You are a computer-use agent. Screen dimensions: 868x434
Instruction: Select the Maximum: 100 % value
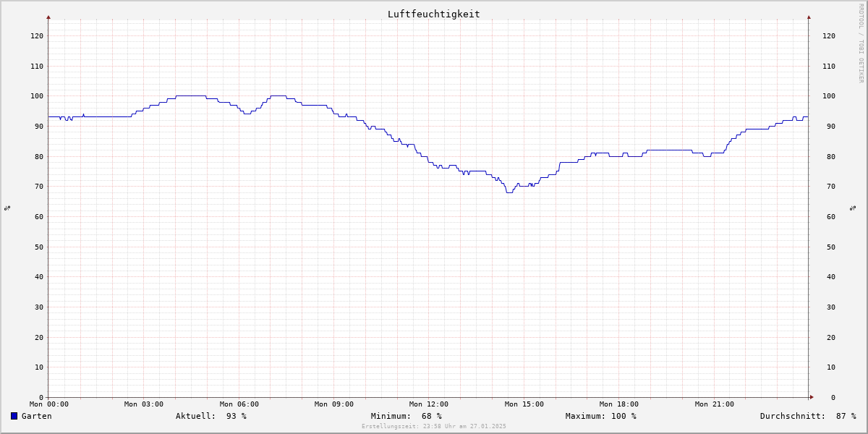click(601, 416)
